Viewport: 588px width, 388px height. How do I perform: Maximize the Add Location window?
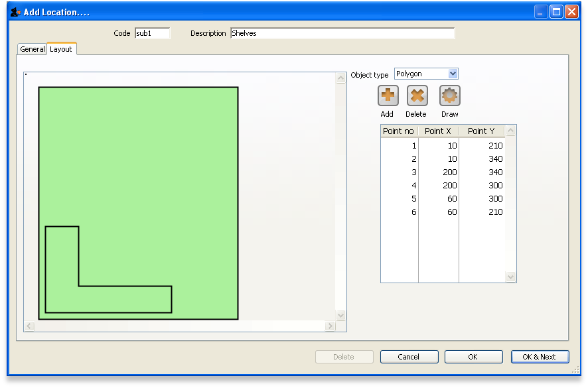point(556,12)
